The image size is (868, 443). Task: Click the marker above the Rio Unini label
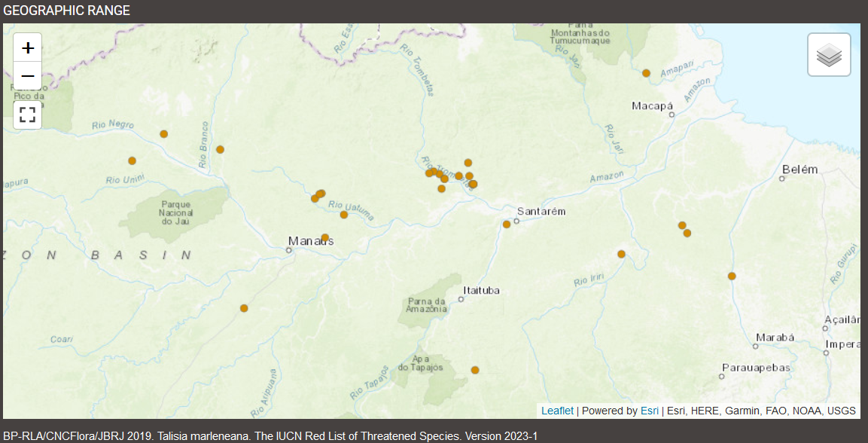pyautogui.click(x=132, y=160)
